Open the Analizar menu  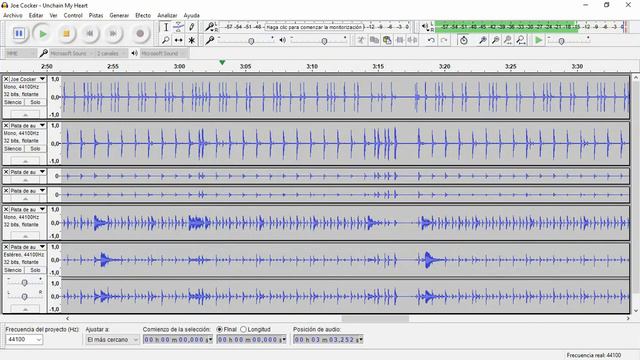tap(167, 15)
